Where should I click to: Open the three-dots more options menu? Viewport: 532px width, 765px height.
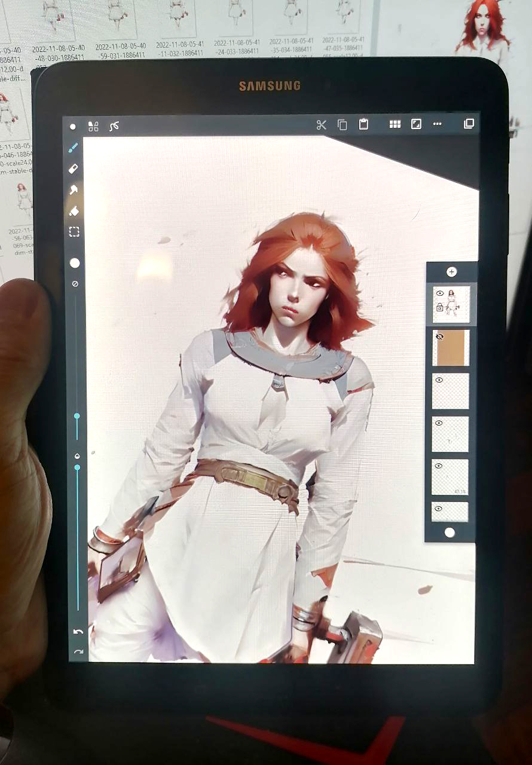438,124
